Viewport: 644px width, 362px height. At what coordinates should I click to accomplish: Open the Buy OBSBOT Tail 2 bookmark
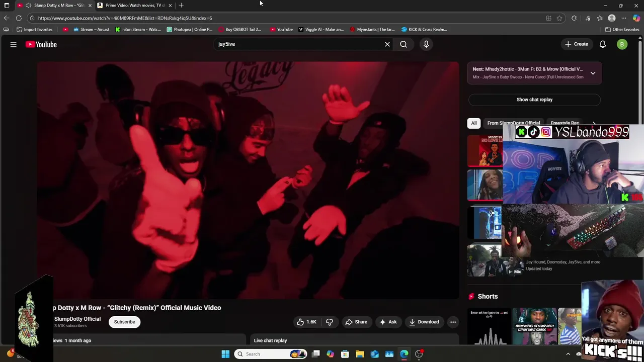(239, 29)
